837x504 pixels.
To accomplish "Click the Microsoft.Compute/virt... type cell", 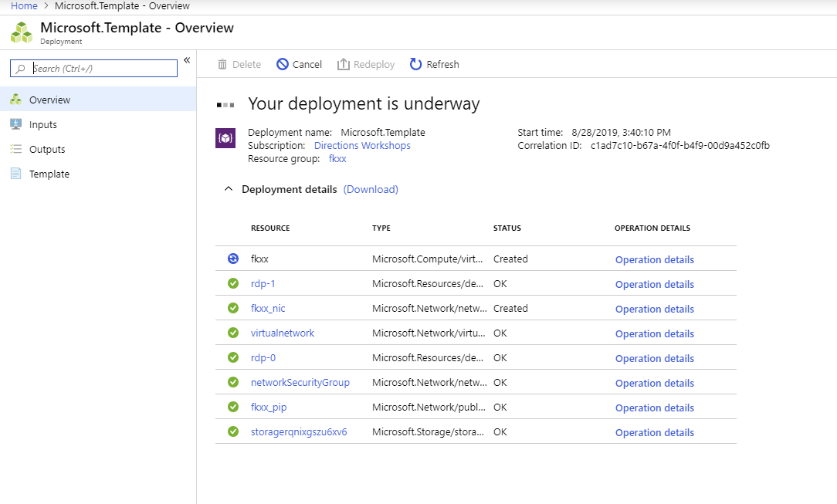I will 427,259.
